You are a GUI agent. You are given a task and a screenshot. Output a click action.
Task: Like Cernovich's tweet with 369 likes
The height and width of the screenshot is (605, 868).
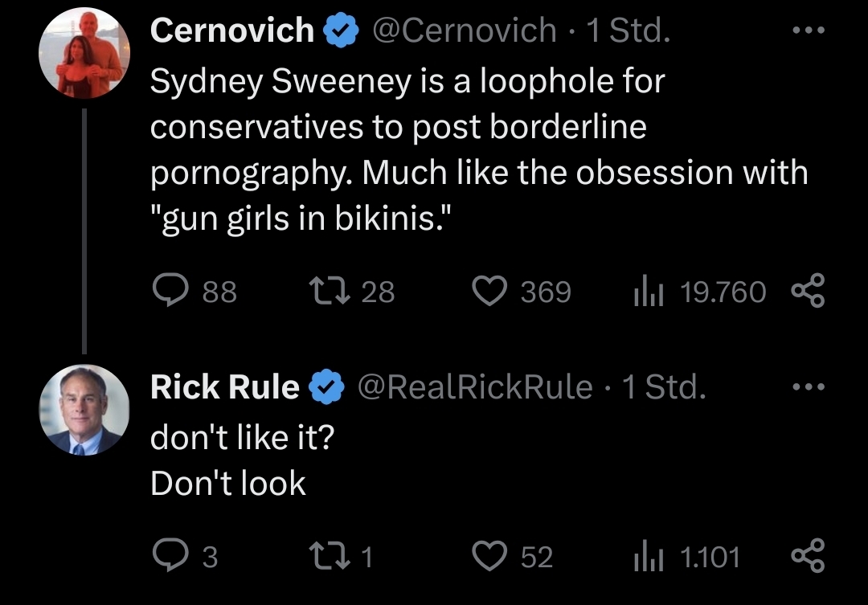(x=521, y=291)
